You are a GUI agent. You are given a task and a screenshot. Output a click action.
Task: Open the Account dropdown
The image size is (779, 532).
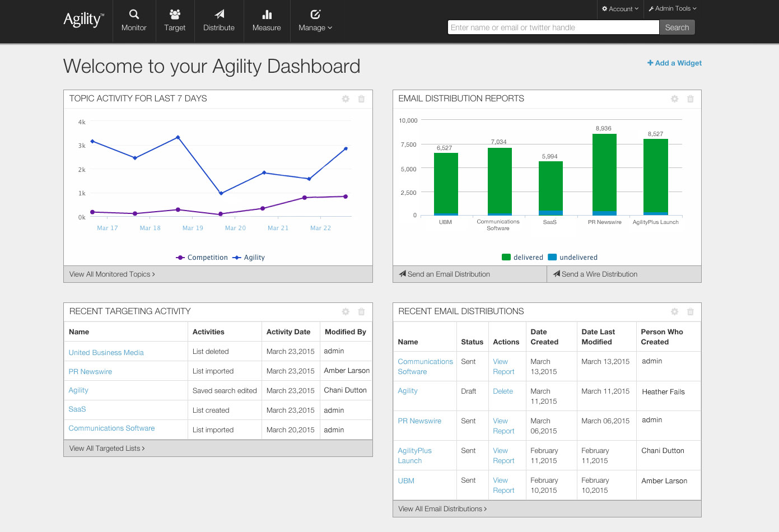click(x=620, y=9)
